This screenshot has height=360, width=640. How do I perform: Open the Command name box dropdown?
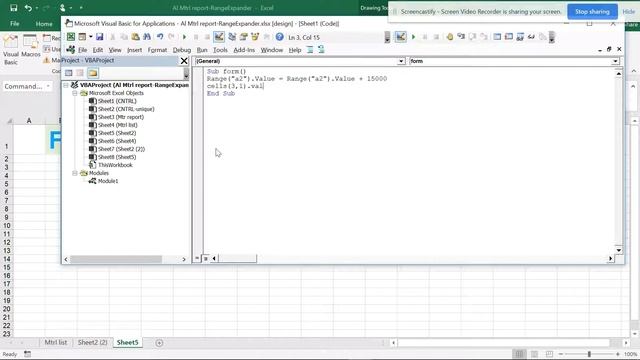48,86
